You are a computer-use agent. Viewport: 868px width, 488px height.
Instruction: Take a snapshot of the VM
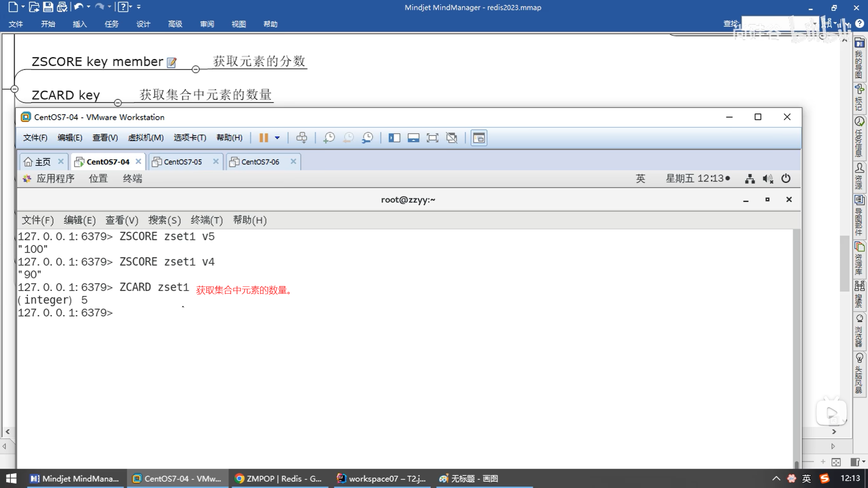coord(329,138)
